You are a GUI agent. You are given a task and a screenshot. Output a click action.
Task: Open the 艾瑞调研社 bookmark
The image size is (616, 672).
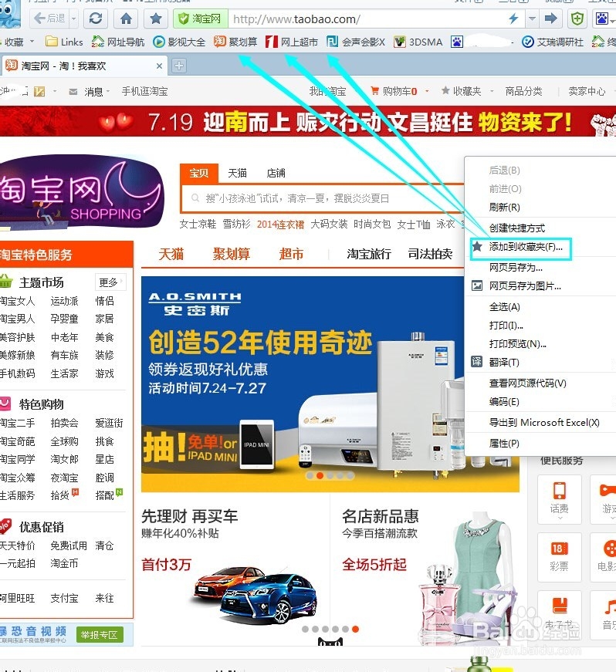click(x=553, y=42)
